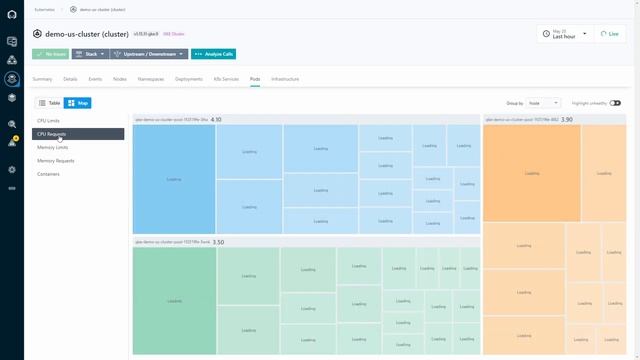Go to the K8s Services tab
The image size is (640, 360).
click(226, 79)
